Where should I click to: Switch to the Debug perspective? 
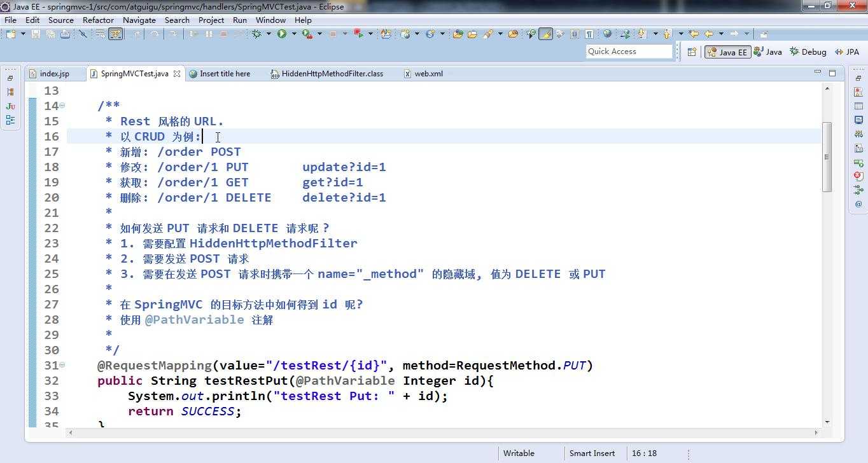(x=808, y=52)
